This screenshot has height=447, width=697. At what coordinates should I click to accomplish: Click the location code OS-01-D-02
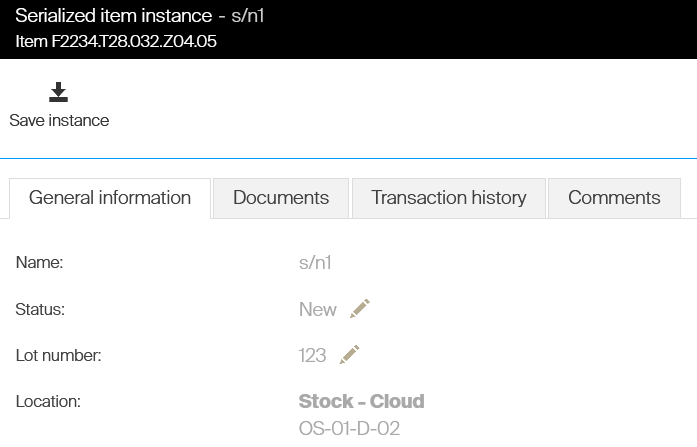pos(349,428)
